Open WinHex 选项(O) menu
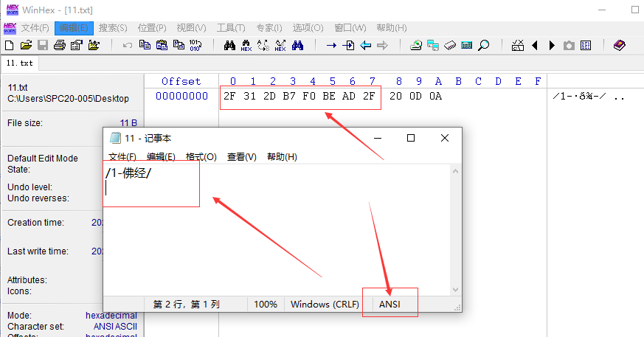Screen dimensions: 644x337 point(308,28)
